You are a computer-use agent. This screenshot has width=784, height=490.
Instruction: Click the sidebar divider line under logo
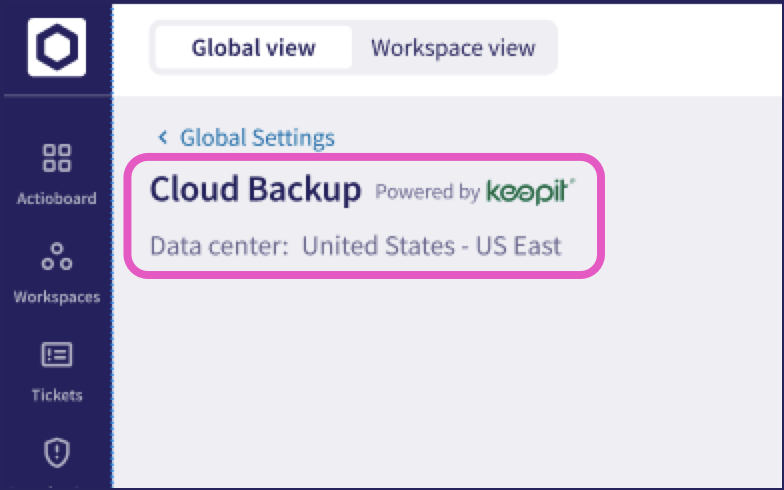pyautogui.click(x=56, y=94)
